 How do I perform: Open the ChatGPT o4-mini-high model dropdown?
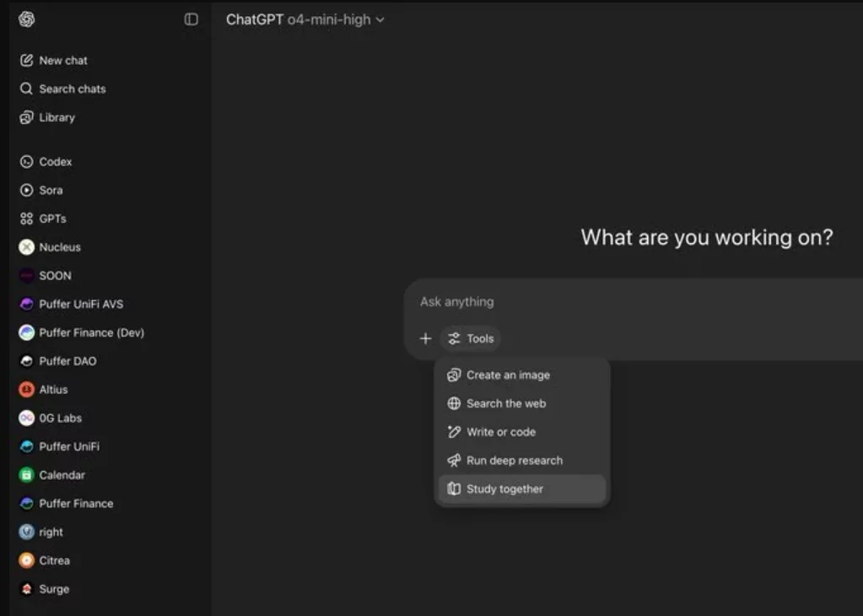tap(305, 19)
